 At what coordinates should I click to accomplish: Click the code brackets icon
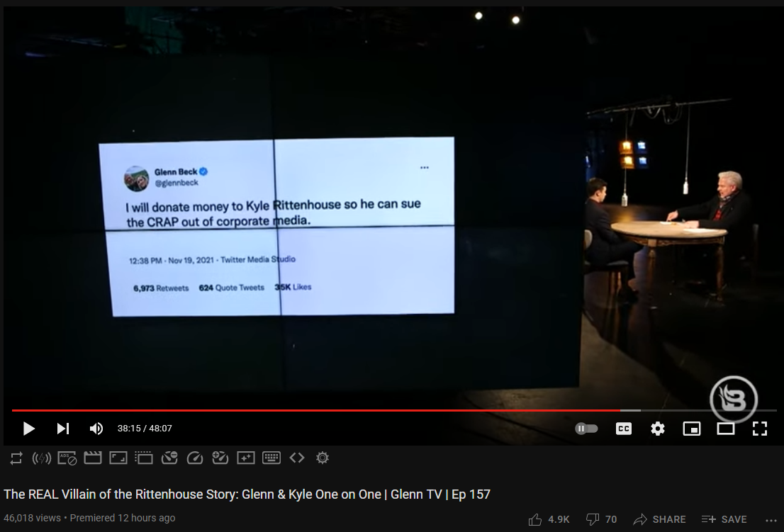pyautogui.click(x=297, y=458)
